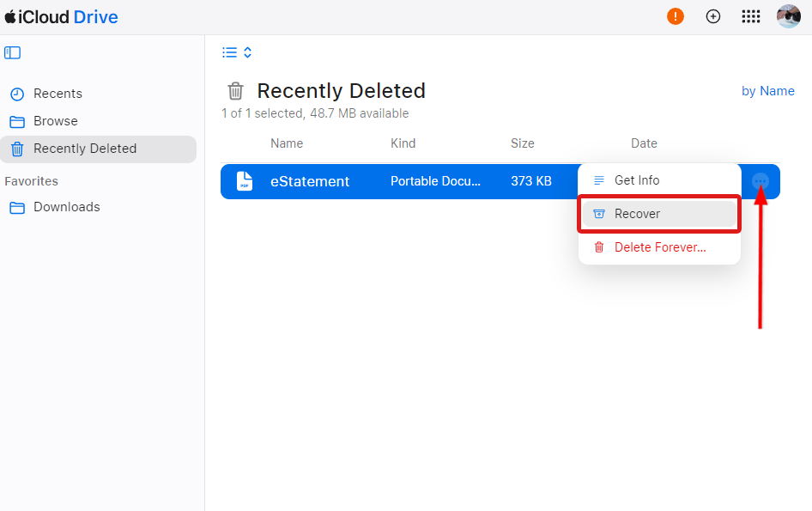Click the Downloads folder icon
812x511 pixels.
point(17,208)
